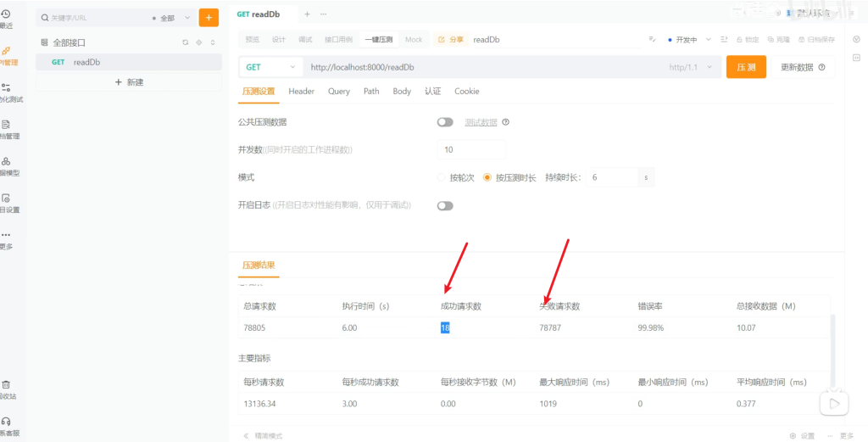Select the 按轮次 radio option

click(x=441, y=177)
